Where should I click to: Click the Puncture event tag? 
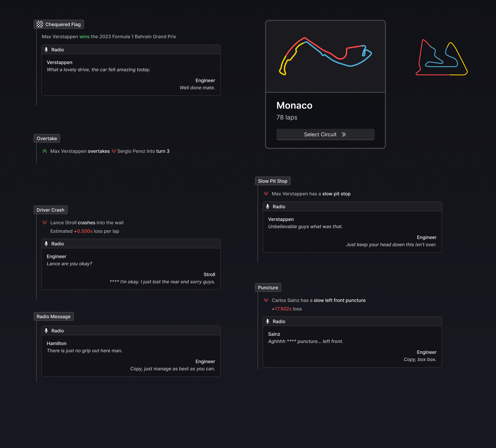click(268, 288)
